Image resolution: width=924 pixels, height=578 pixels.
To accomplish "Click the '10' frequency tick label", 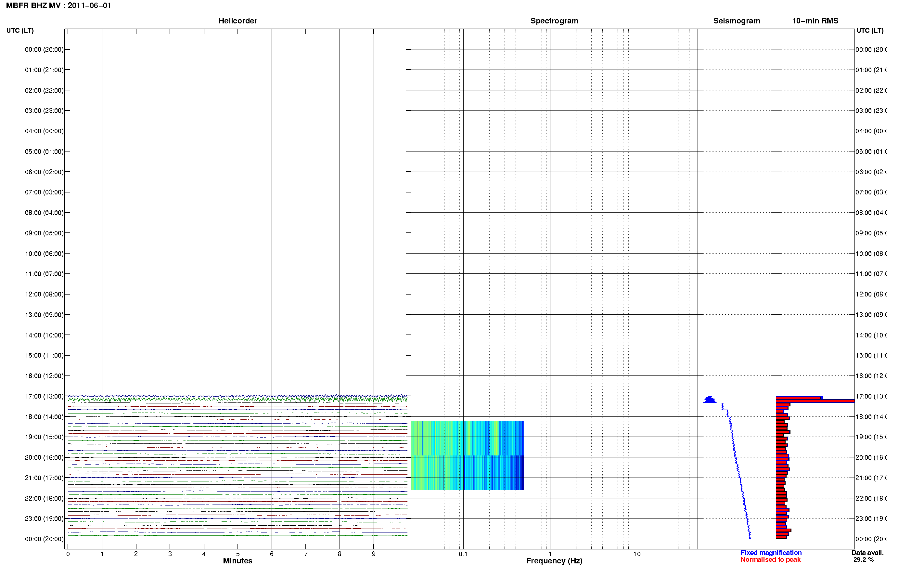I will (x=637, y=554).
